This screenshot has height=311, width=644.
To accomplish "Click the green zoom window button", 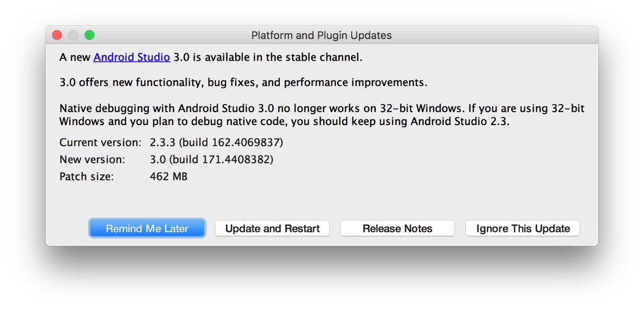I will 90,35.
